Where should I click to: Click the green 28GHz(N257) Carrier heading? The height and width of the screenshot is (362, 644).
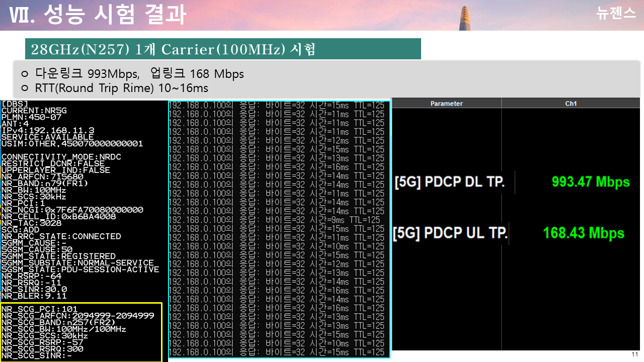point(223,49)
